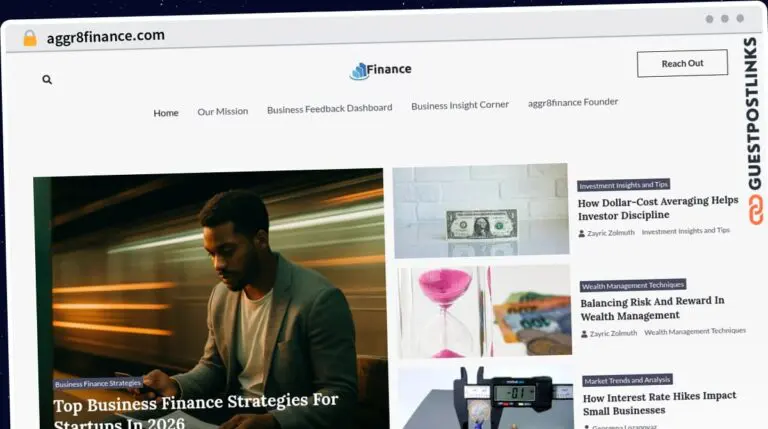The width and height of the screenshot is (768, 429).
Task: Open Balancing Risk And Reward In Wealth Management
Action: (652, 309)
